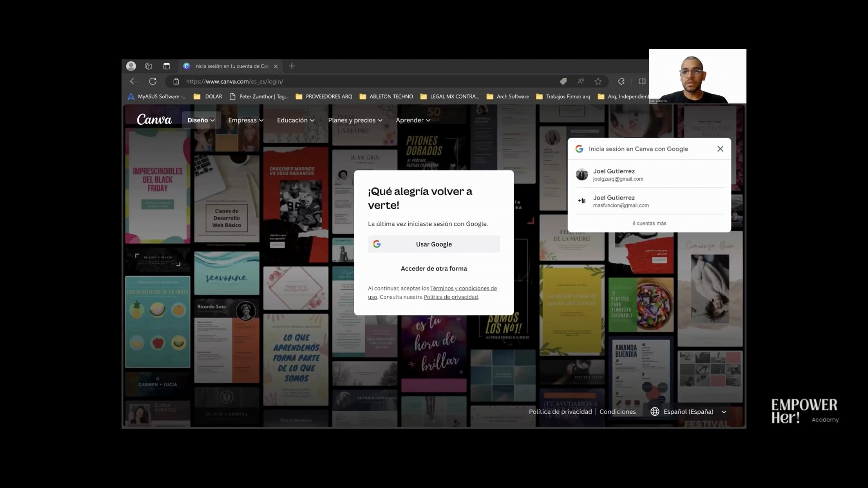Click the favorites star in the address bar
Viewport: 868px width, 488px height.
[598, 81]
